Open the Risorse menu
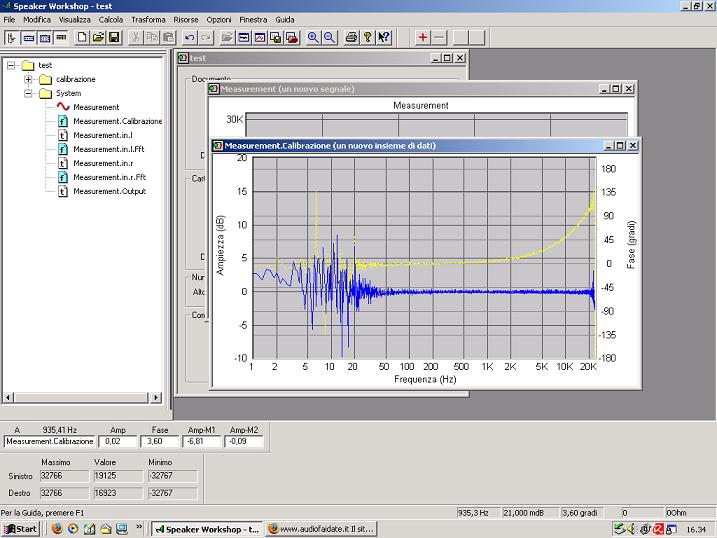 [x=186, y=20]
